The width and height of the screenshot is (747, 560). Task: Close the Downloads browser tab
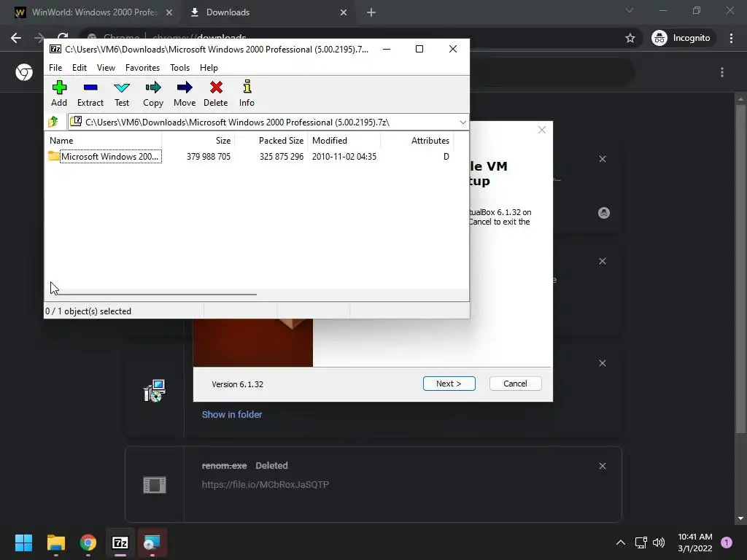(x=344, y=12)
